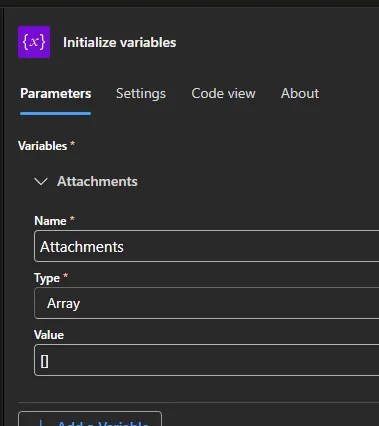379x426 pixels.
Task: Open the Code view tab
Action: point(223,93)
